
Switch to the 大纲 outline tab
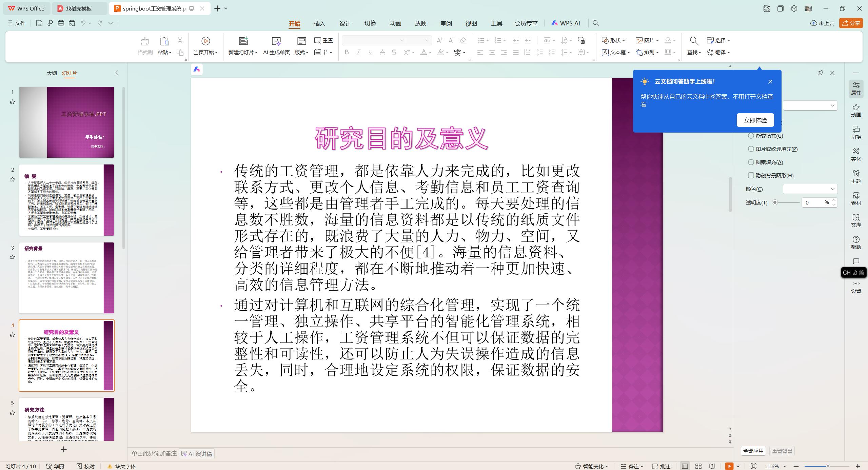point(52,73)
